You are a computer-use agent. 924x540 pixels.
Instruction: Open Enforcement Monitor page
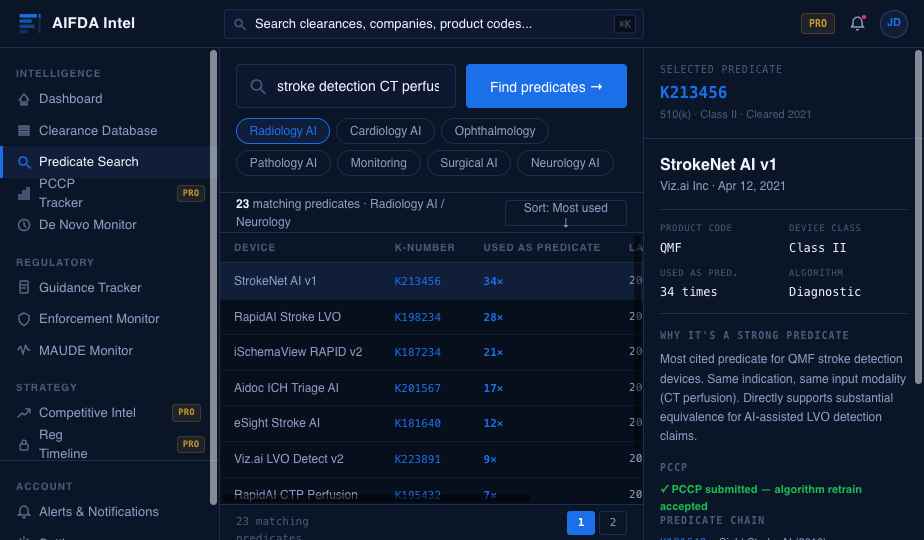pyautogui.click(x=105, y=319)
